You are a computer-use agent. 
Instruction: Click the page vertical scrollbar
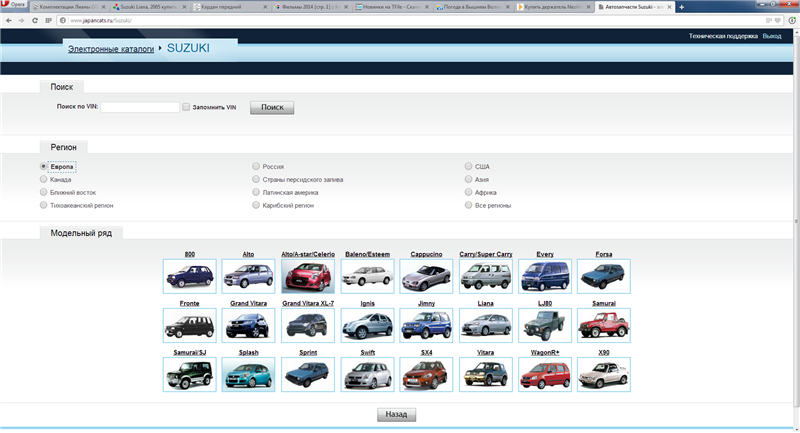(x=796, y=219)
